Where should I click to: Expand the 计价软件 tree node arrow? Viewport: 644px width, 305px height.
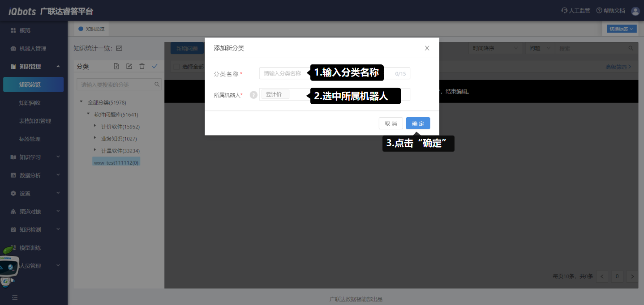coord(94,126)
